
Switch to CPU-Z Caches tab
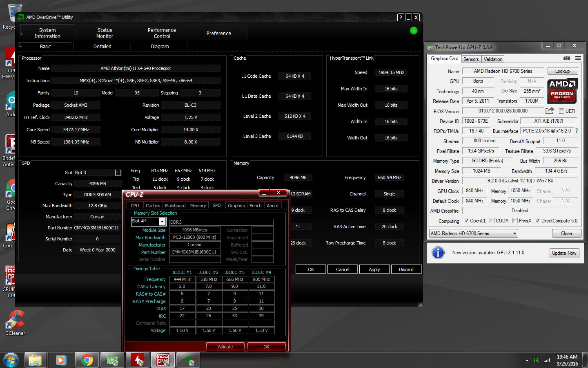pos(153,206)
